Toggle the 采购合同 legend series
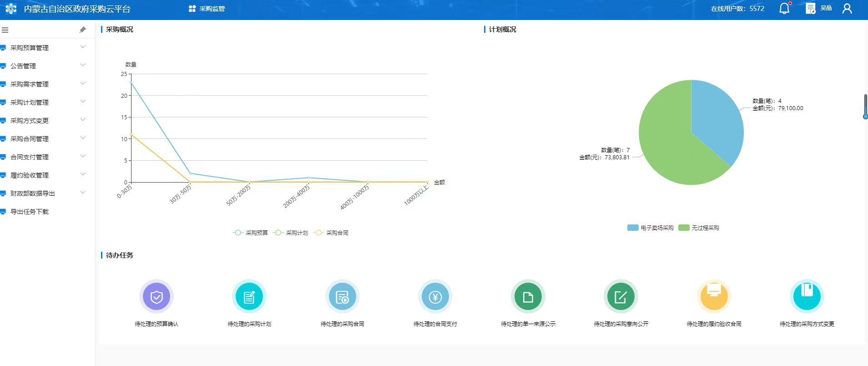The height and width of the screenshot is (366, 868). (x=331, y=233)
